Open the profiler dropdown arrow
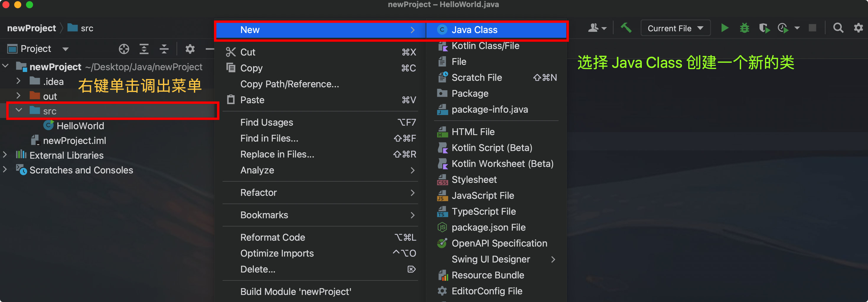868x302 pixels. (x=797, y=28)
